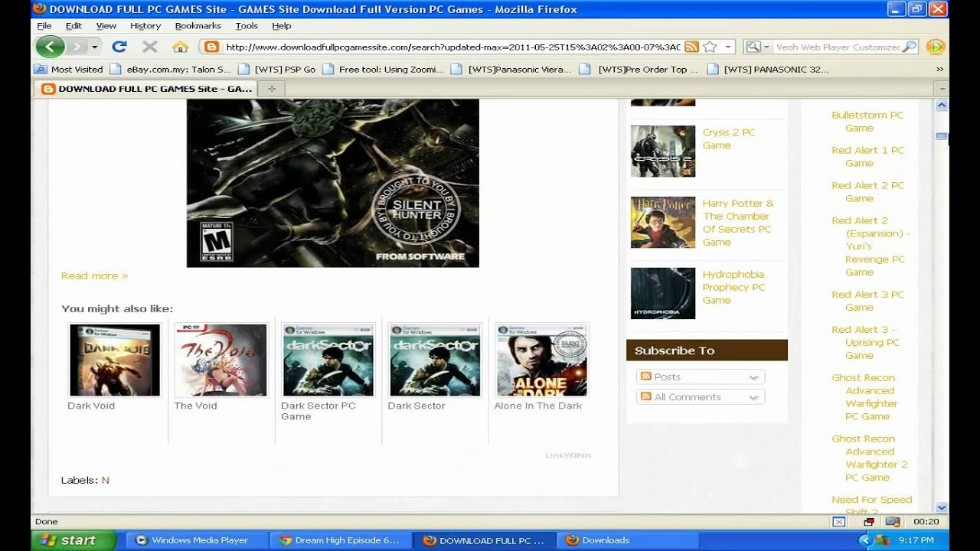Image resolution: width=980 pixels, height=551 pixels.
Task: Open the Tools menu
Action: pyautogui.click(x=247, y=26)
